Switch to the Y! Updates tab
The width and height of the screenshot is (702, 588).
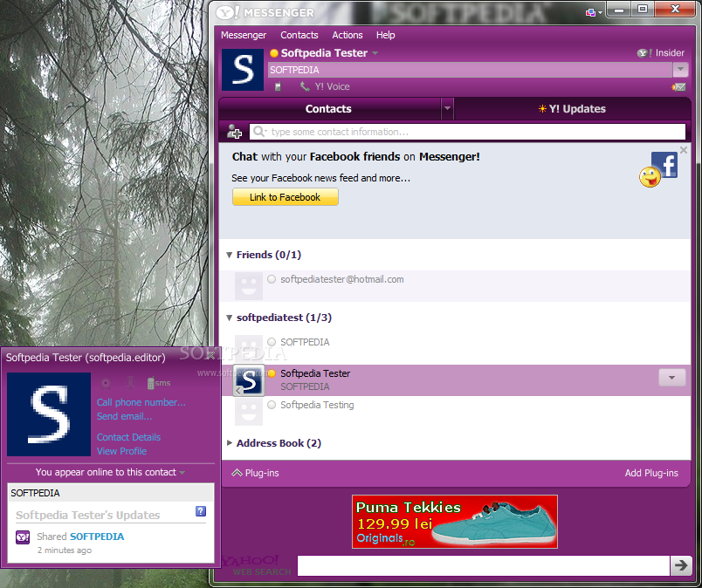pos(572,109)
